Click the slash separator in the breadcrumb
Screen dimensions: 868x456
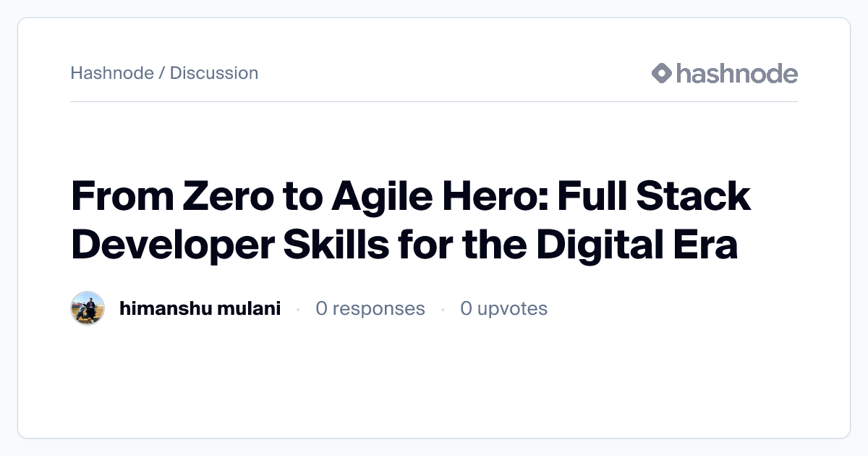(x=162, y=73)
